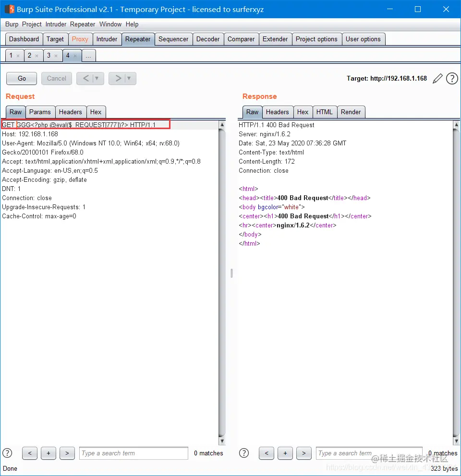Close Repeater tab 2
461x476 pixels.
(37, 56)
